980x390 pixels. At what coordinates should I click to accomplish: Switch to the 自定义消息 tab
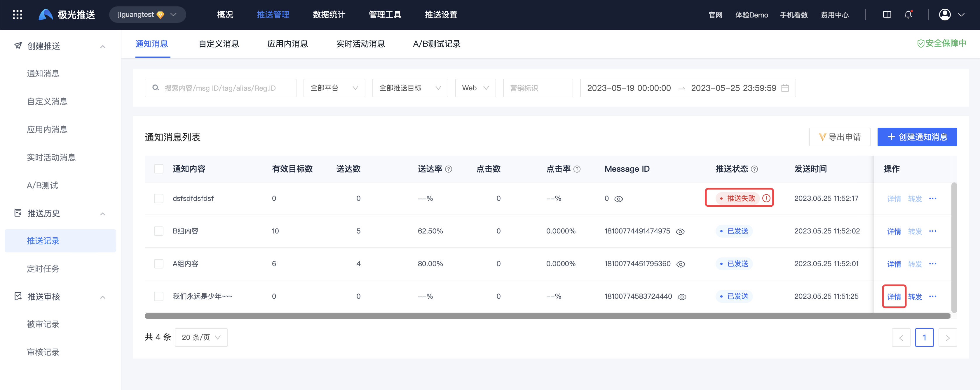pyautogui.click(x=219, y=44)
